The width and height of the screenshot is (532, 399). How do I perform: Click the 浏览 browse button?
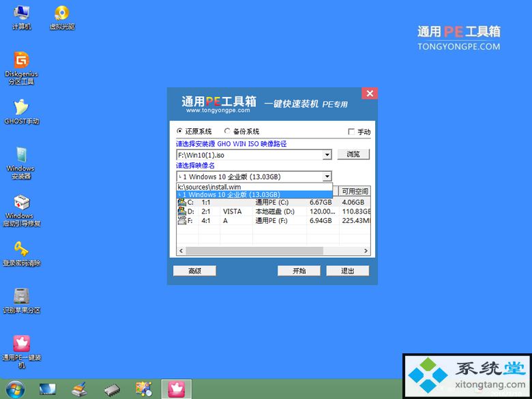353,154
